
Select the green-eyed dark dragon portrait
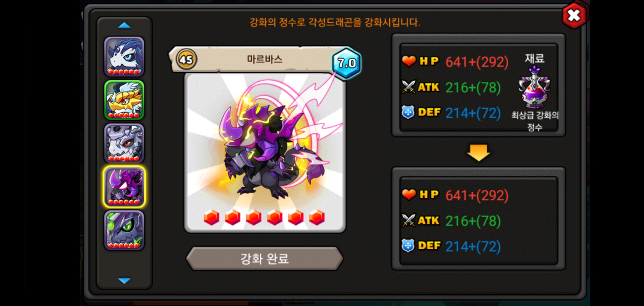click(124, 231)
